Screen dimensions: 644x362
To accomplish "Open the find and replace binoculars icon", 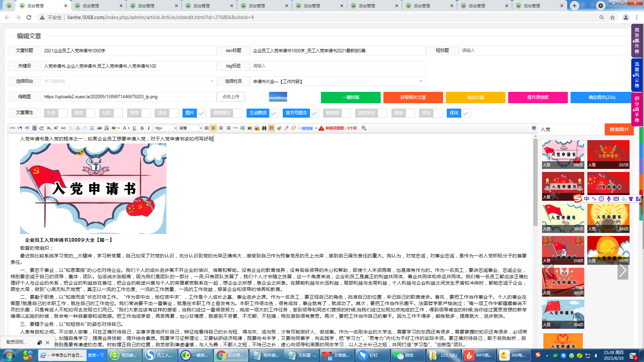I will click(264, 128).
